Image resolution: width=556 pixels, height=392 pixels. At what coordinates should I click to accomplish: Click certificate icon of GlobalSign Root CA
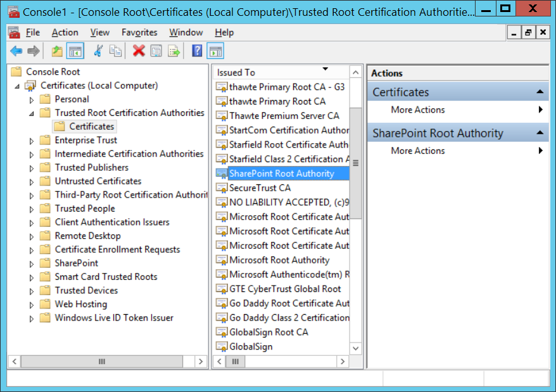(222, 332)
